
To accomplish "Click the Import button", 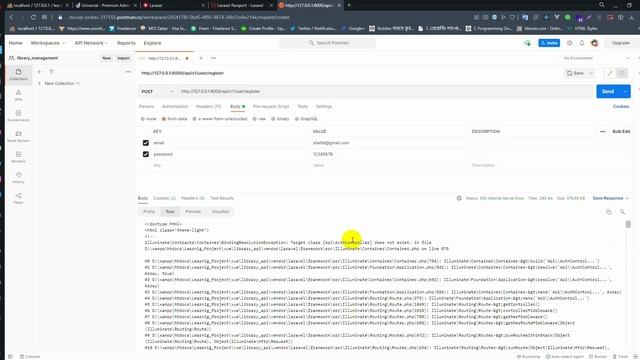I will click(123, 58).
